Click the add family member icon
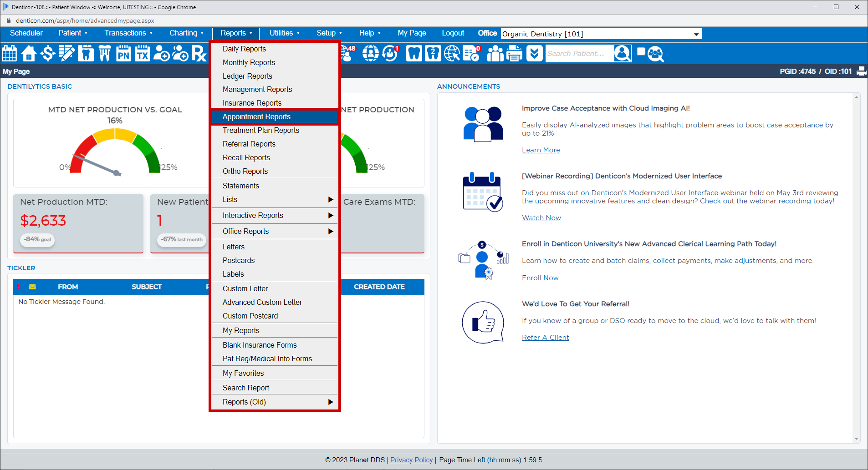Screen dimensions: 868x470 [x=181, y=53]
